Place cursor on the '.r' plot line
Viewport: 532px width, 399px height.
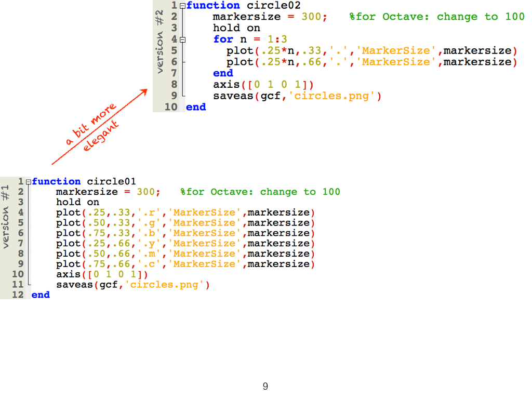click(x=185, y=212)
